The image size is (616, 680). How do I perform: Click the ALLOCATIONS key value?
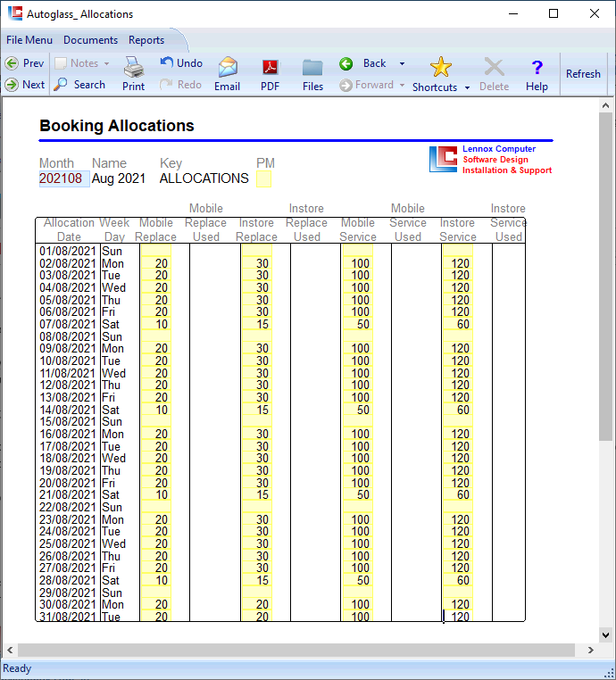(204, 178)
